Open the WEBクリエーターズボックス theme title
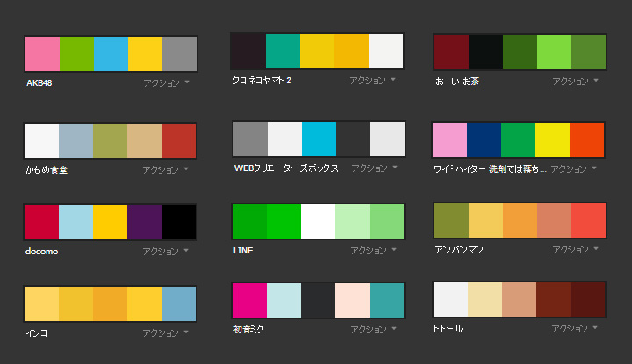Image resolution: width=632 pixels, height=364 pixels. [x=286, y=168]
